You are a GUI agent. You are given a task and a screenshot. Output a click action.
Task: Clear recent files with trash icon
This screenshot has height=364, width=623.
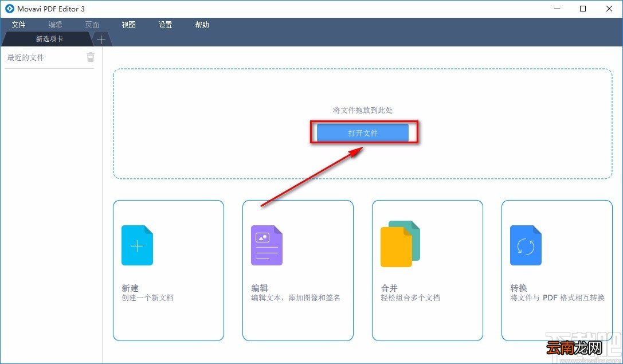point(91,57)
